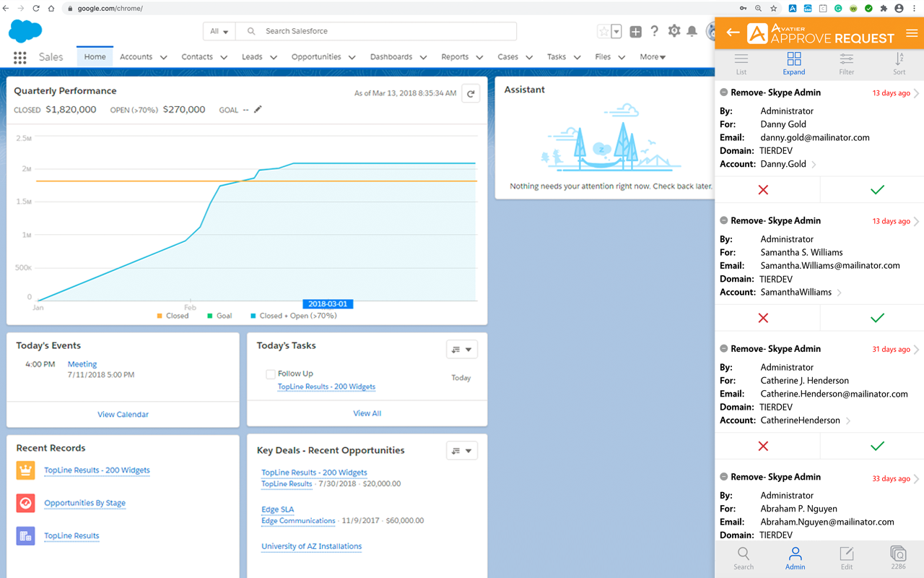Viewport: 924px width, 578px height.
Task: Approve the request for Danny Gold
Action: tap(877, 190)
